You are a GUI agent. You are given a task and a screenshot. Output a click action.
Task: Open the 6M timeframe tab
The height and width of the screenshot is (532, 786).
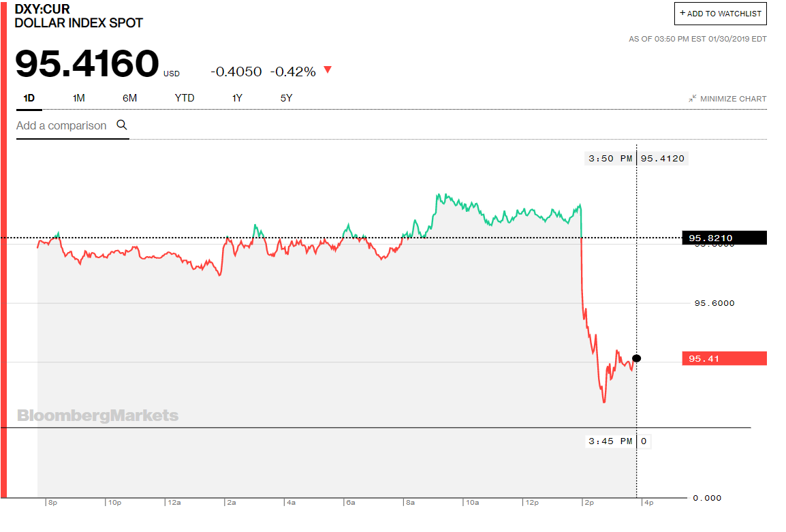[129, 98]
